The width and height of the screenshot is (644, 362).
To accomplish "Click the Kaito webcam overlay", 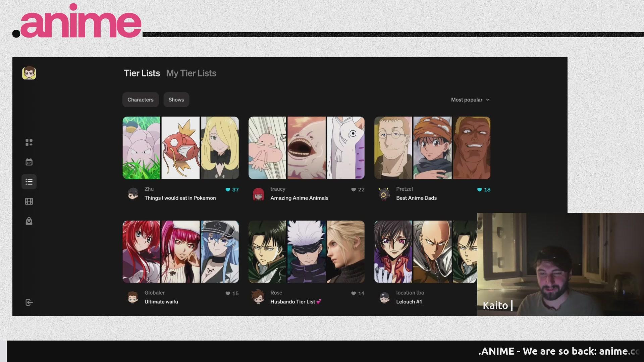I will 560,264.
